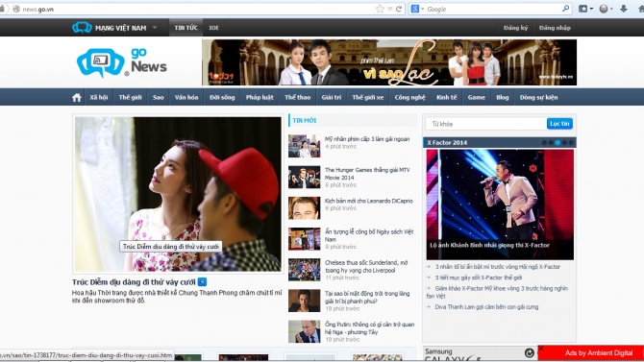Click the Từ khóa keyword input field
The image size is (644, 362).
pos(486,124)
